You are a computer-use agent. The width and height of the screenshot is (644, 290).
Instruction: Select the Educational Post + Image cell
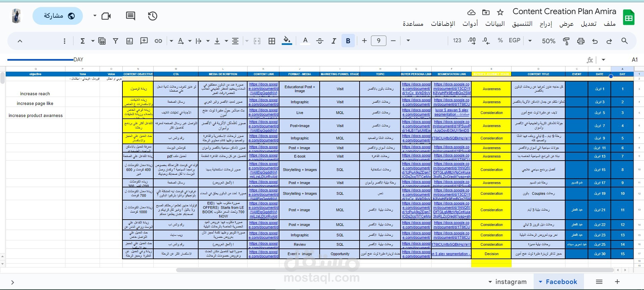click(300, 89)
